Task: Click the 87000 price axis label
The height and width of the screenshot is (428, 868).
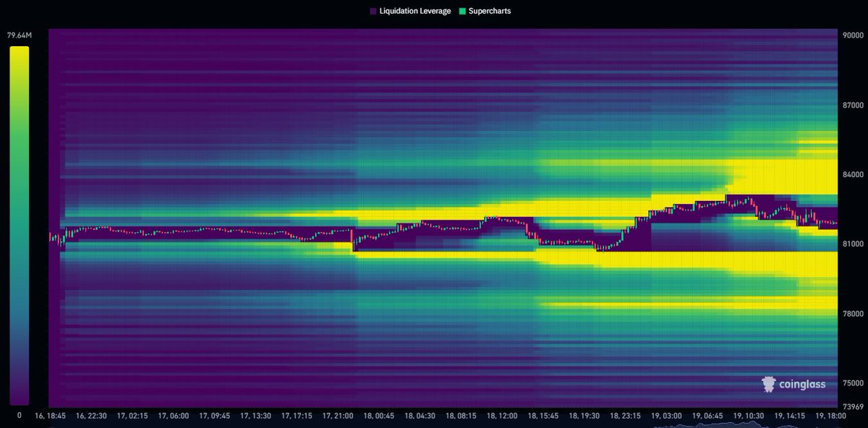Action: (x=853, y=105)
